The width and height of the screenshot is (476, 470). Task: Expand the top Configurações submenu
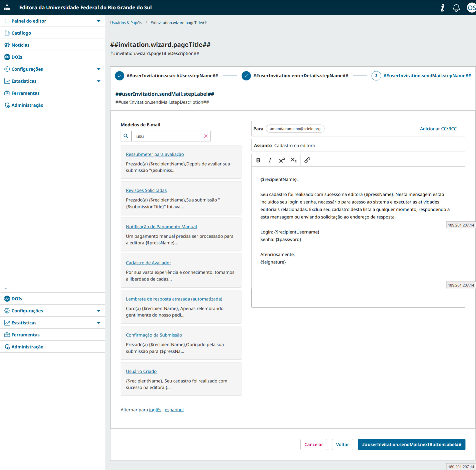pos(98,69)
